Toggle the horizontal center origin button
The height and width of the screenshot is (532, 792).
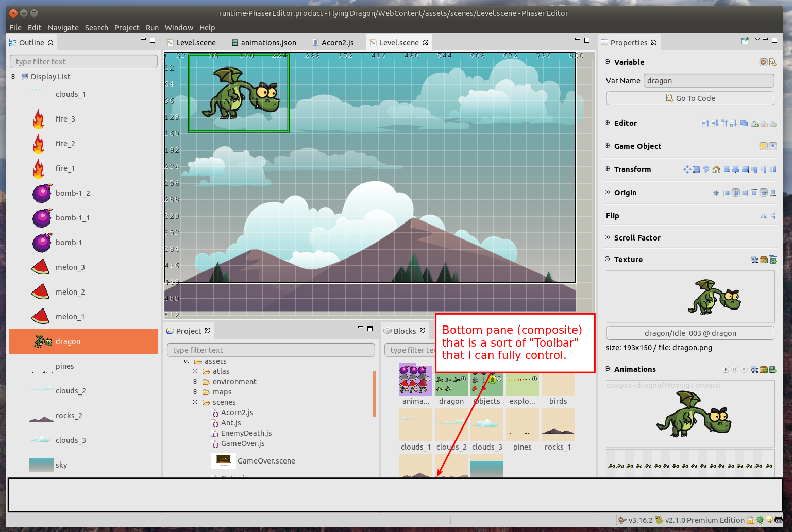736,193
